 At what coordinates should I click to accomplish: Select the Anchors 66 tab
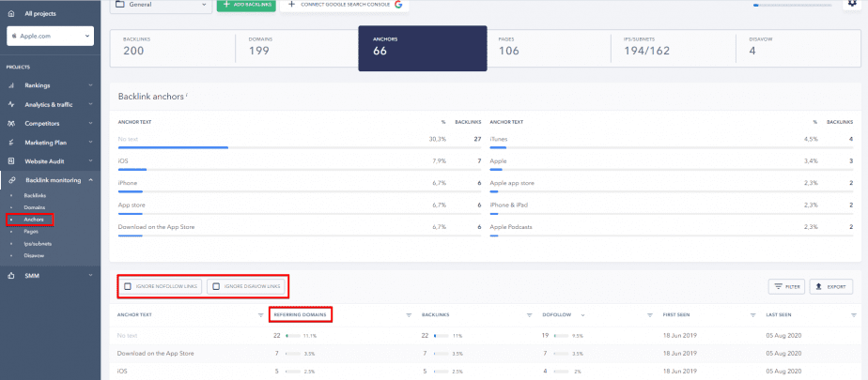coord(423,48)
